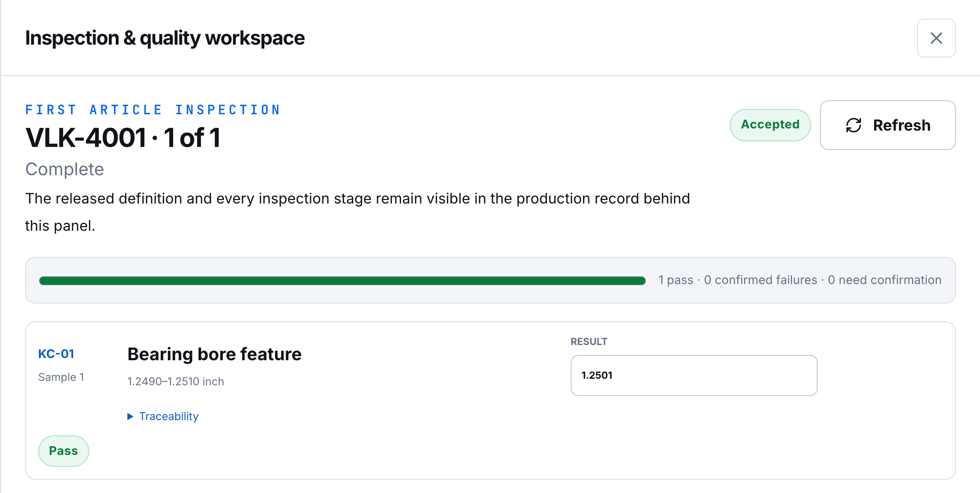Click the Refresh button
Screen dimensions: 980x493
[887, 125]
